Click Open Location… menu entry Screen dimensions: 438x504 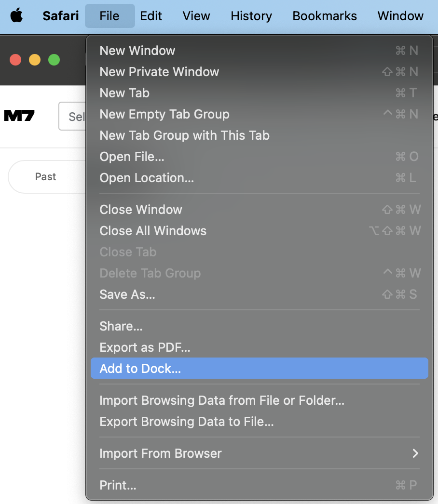point(147,178)
